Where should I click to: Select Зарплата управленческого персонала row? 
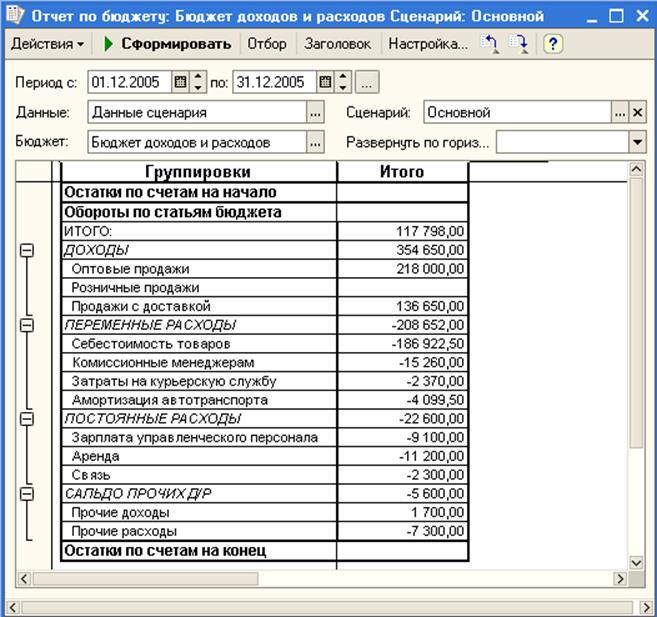264,437
